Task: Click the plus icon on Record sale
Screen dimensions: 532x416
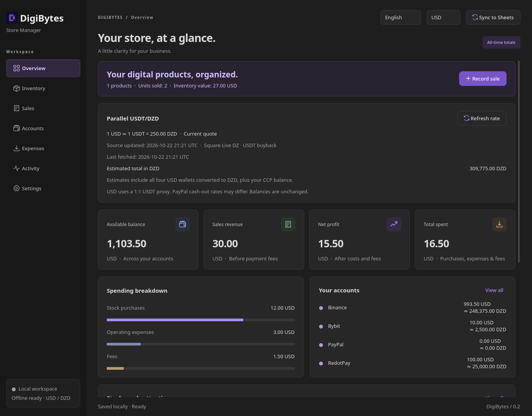Action: click(x=468, y=79)
